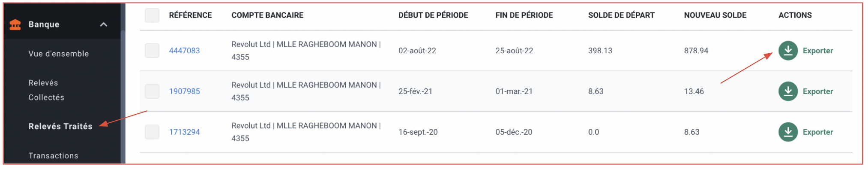Click the Banque bank building icon

15,25
